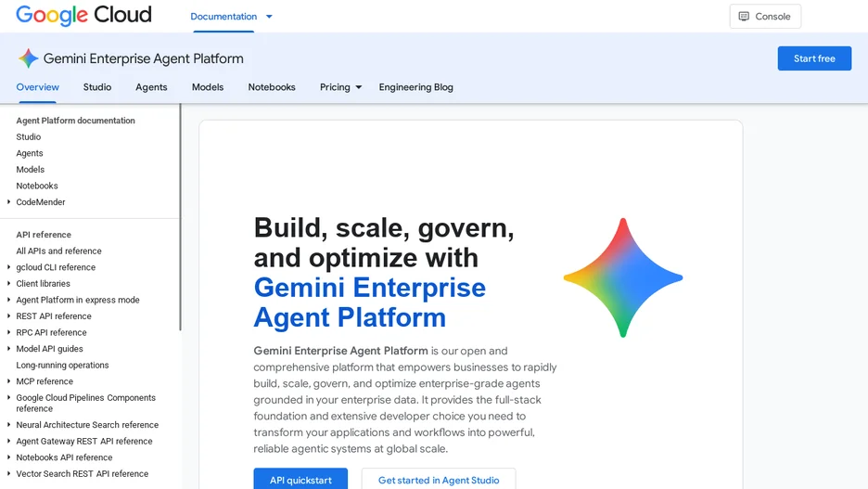Open Neural Architecture Search reference entry

point(87,425)
